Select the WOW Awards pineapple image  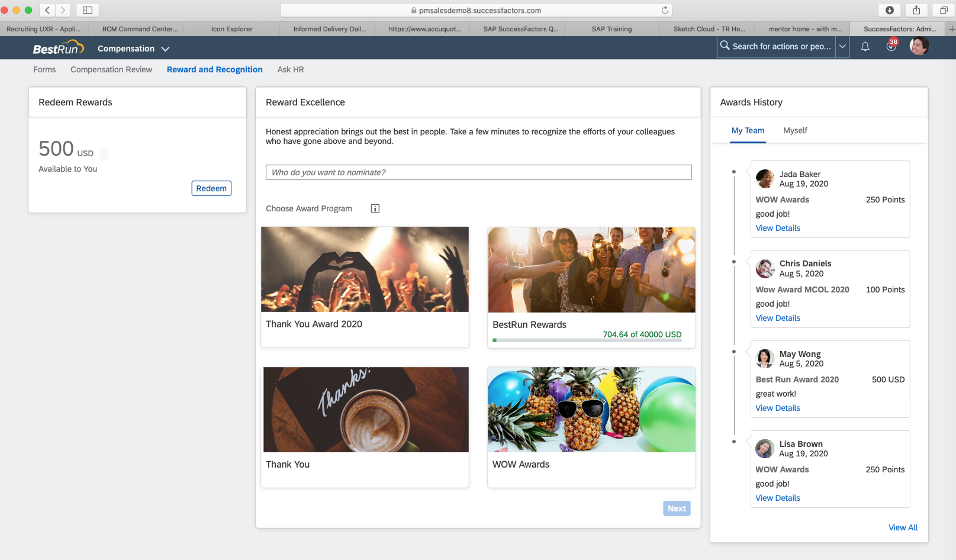591,410
